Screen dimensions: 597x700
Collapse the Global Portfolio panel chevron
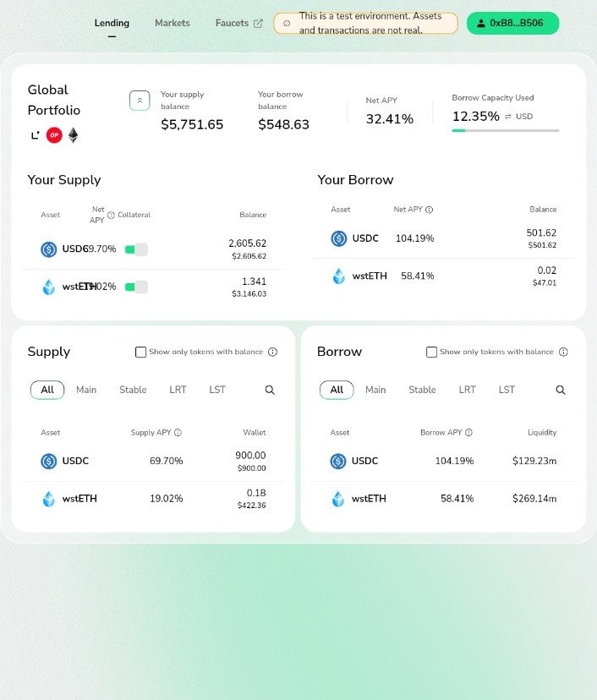(140, 101)
